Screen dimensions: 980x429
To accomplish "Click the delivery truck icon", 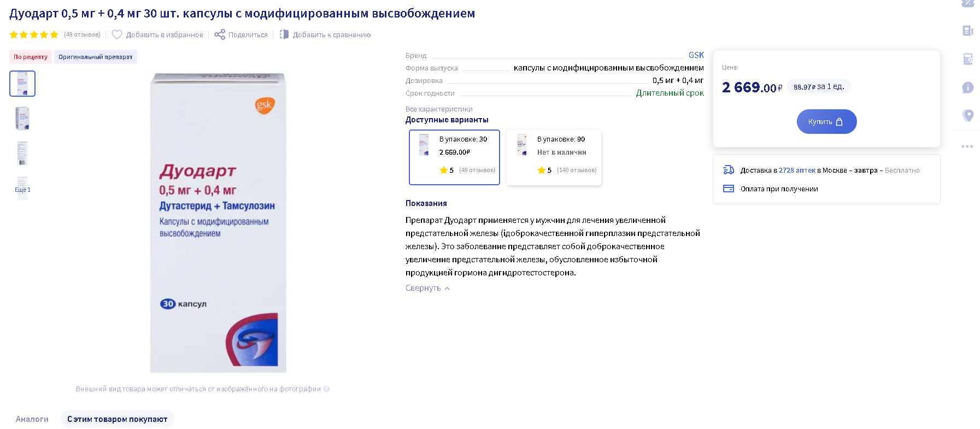I will click(729, 170).
